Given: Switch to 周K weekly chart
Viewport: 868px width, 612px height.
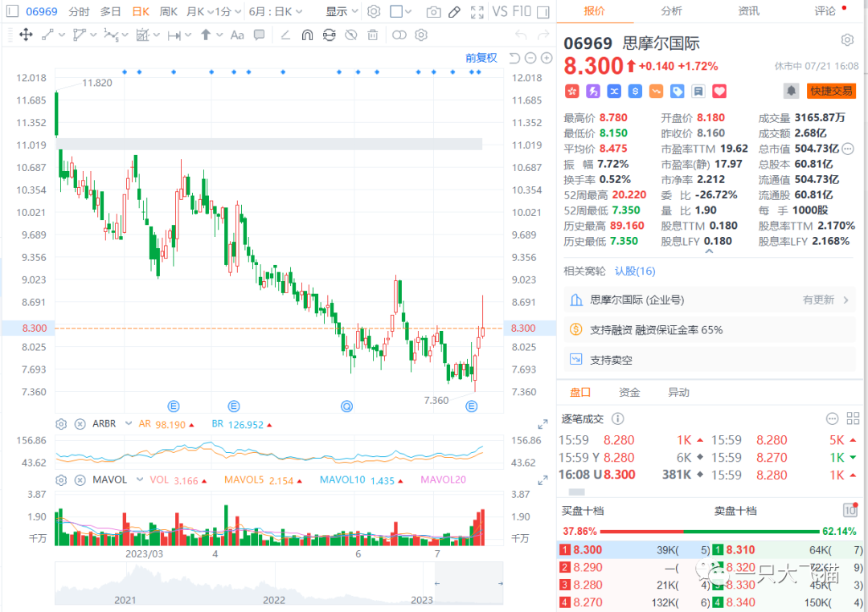Looking at the screenshot, I should (168, 11).
